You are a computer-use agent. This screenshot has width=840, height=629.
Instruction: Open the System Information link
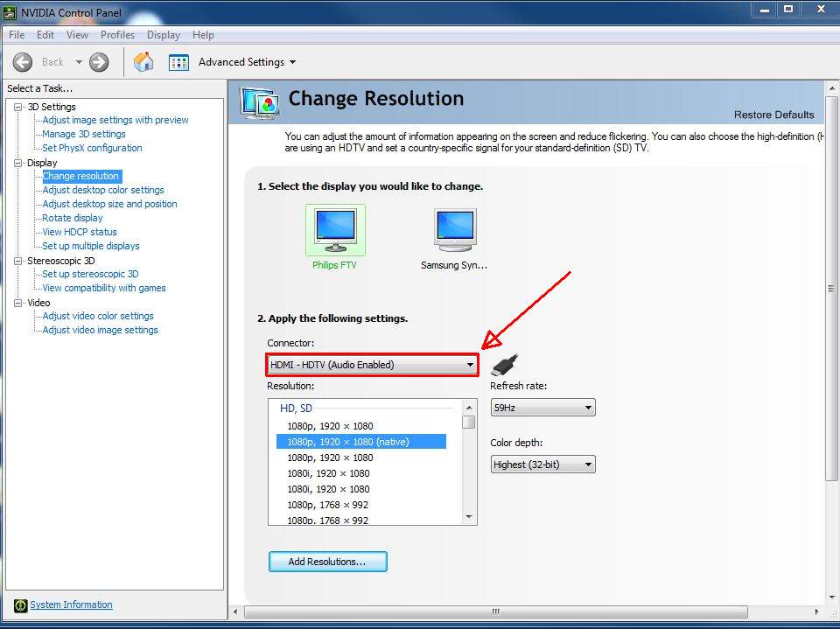click(71, 605)
